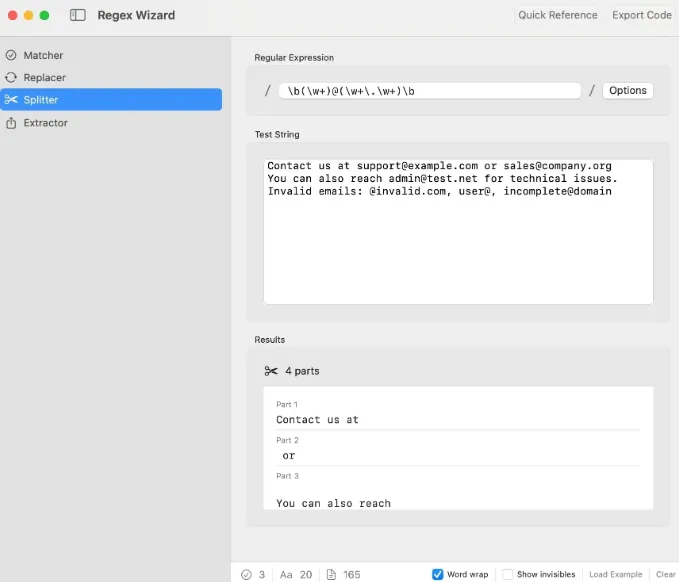
Task: Click the Extractor share icon
Action: point(11,123)
